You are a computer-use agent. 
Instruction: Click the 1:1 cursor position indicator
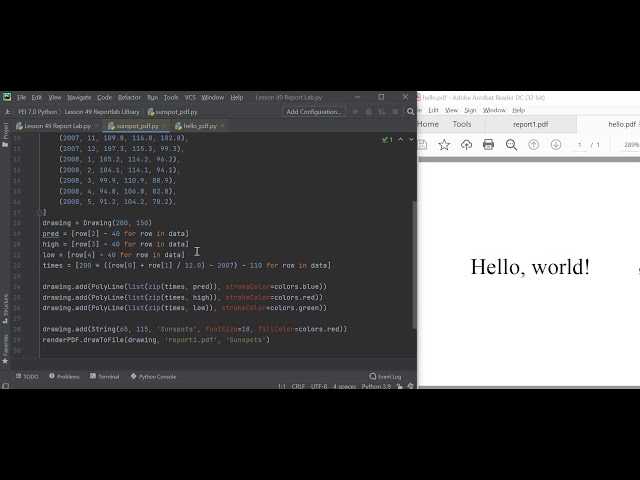pos(282,386)
